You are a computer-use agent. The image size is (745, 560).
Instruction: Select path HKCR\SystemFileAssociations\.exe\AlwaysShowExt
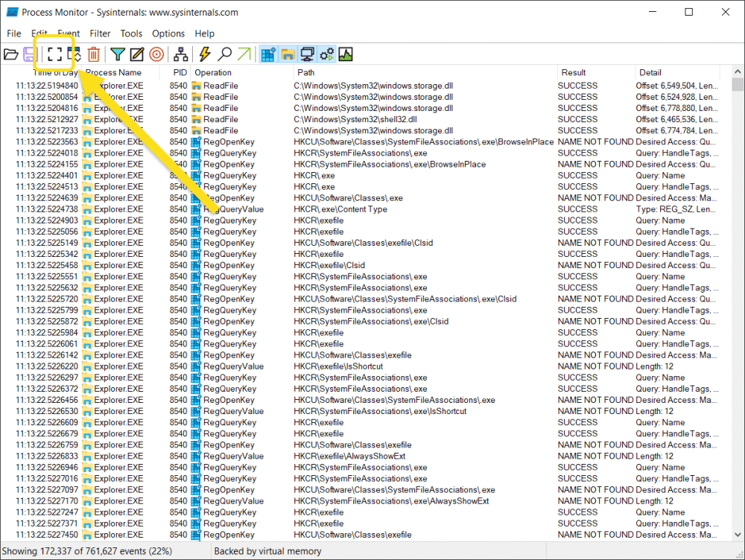(x=391, y=501)
